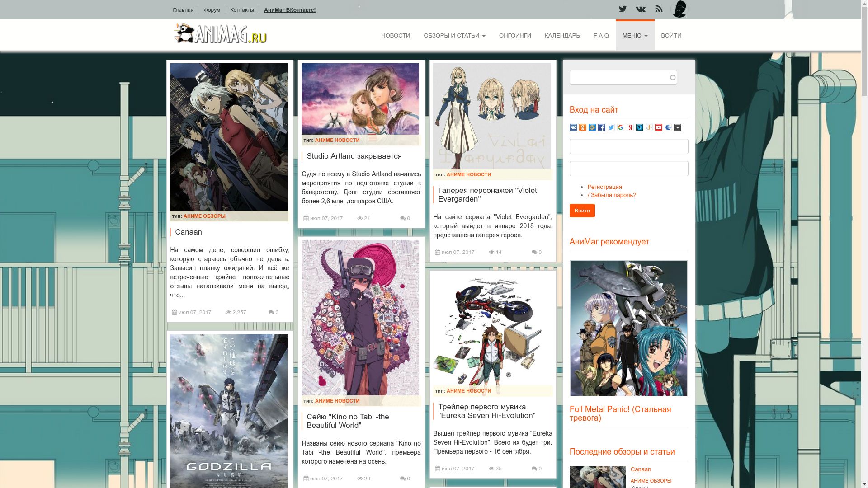Follow the Регистрация link

pyautogui.click(x=604, y=187)
